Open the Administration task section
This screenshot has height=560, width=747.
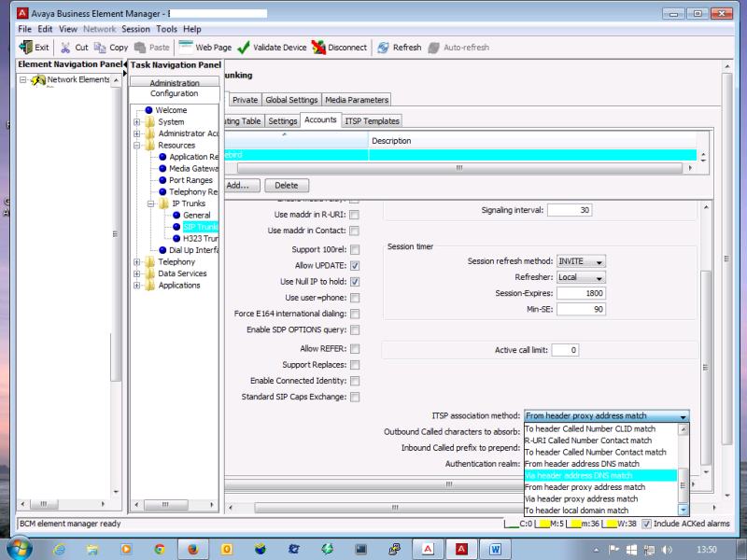tap(175, 82)
